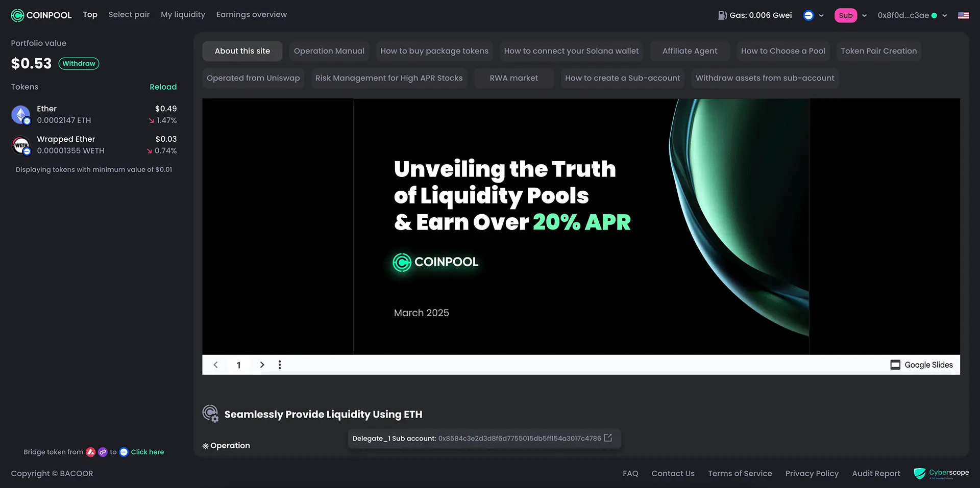Expand the wallet address dropdown chevron
The width and height of the screenshot is (980, 488).
pyautogui.click(x=945, y=15)
